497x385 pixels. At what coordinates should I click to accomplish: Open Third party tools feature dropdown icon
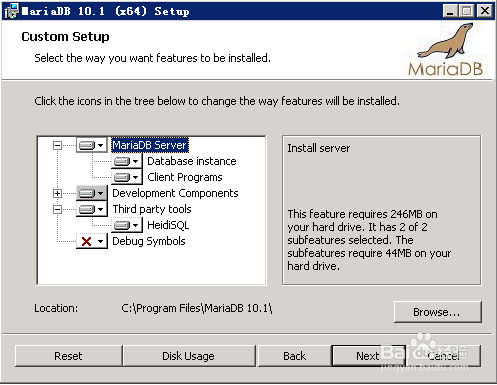(92, 209)
